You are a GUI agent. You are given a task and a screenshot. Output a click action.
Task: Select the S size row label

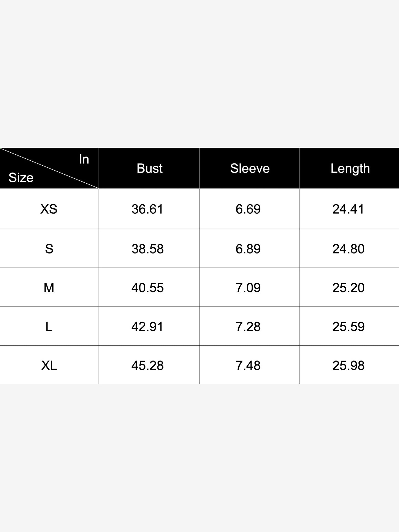point(49,249)
